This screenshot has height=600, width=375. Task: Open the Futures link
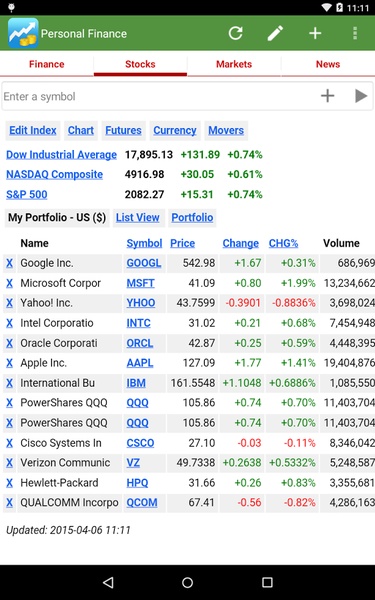pos(124,130)
